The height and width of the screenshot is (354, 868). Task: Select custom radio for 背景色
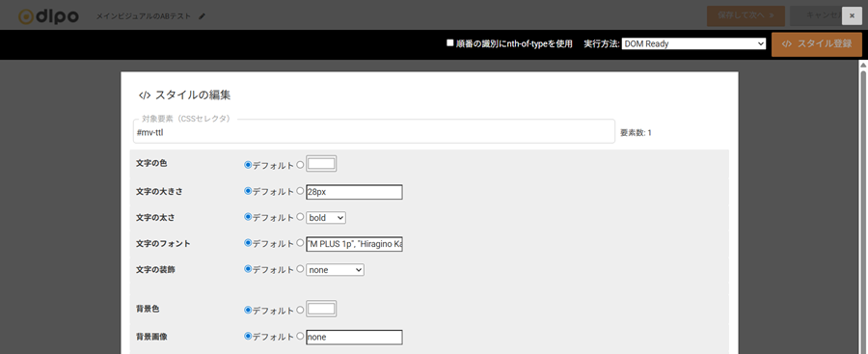click(x=300, y=311)
